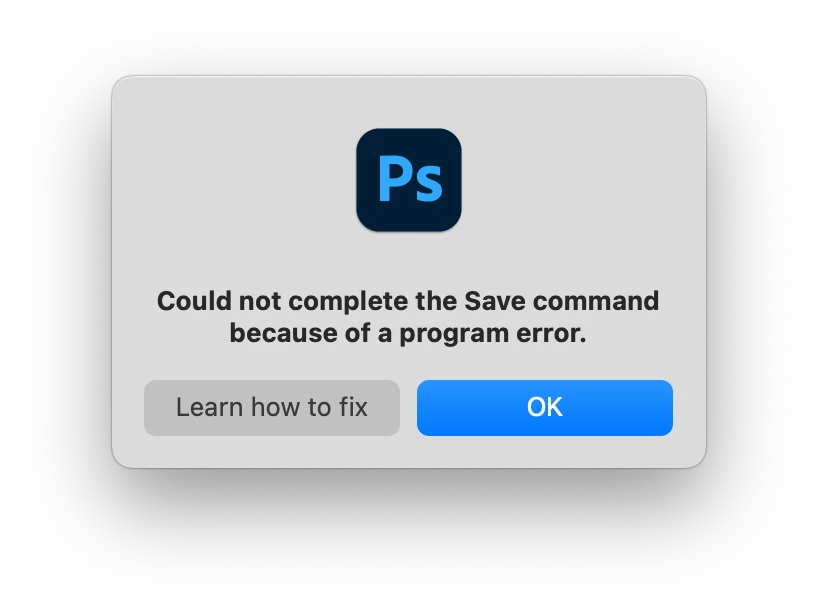Select the blue Ps letters in logo
The width and height of the screenshot is (818, 616).
click(x=410, y=179)
